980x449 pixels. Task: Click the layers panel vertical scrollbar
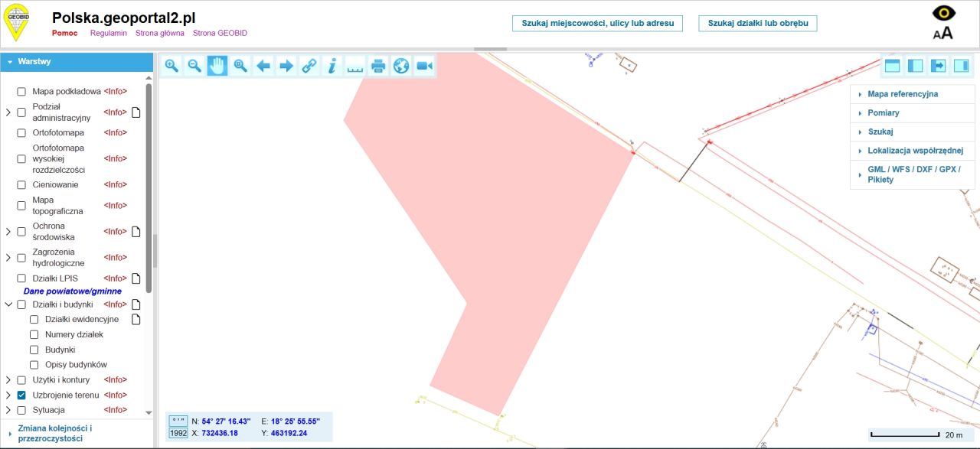click(149, 187)
